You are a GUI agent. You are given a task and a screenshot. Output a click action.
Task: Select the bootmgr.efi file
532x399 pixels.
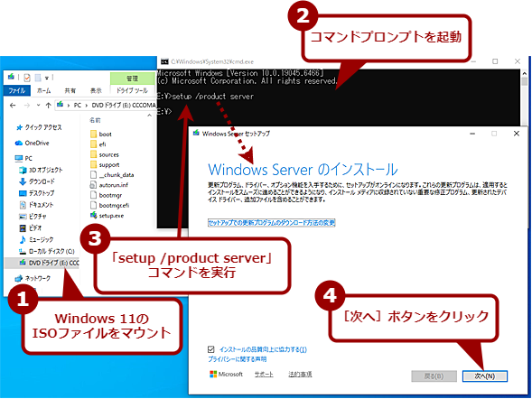109,206
